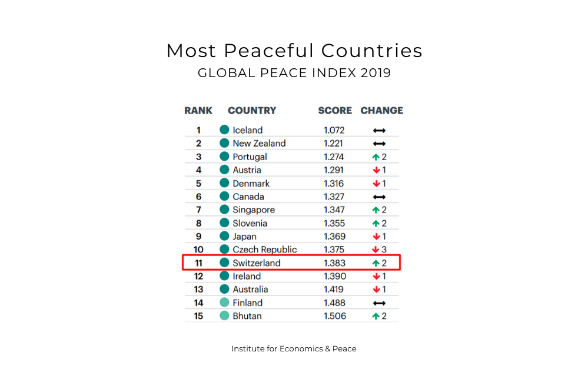Click the Institute for Economics & Peace credit
The image size is (588, 392).
pos(294,349)
